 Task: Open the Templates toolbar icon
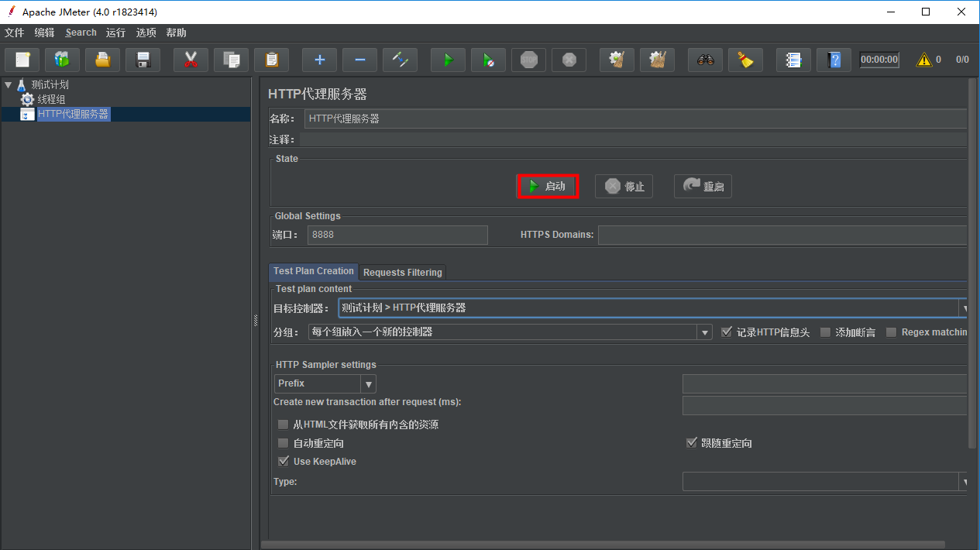point(62,60)
